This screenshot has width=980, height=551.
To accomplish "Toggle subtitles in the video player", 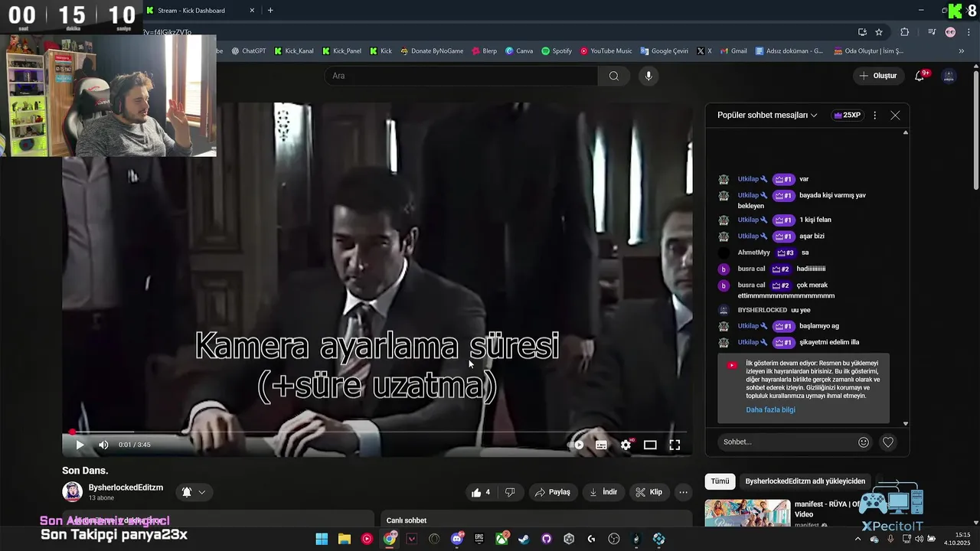I will tap(601, 445).
